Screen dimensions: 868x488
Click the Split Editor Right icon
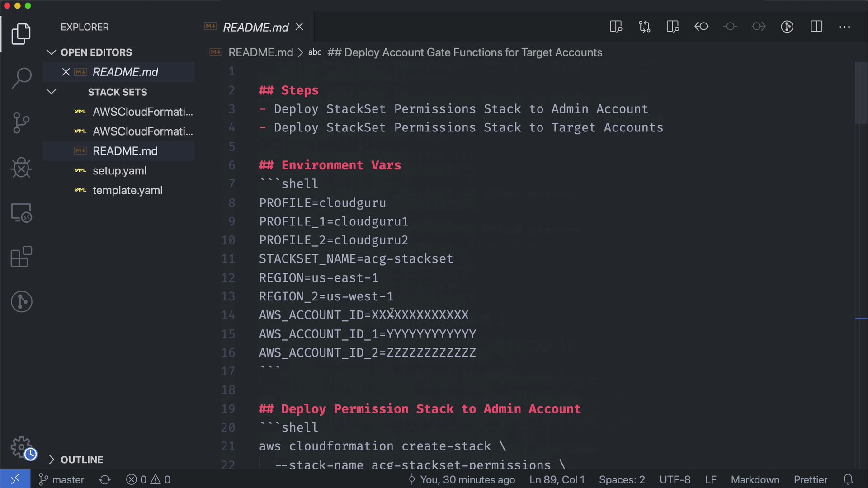pyautogui.click(x=816, y=27)
